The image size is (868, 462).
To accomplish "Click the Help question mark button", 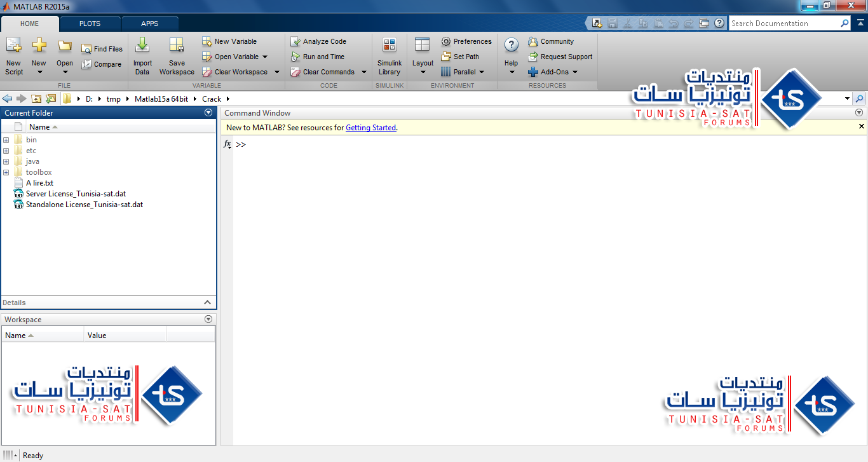I will [511, 46].
